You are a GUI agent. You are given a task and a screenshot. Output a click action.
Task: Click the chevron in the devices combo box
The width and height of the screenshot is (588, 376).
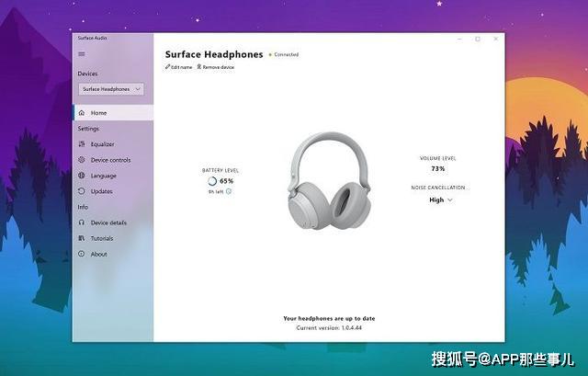[x=138, y=89]
